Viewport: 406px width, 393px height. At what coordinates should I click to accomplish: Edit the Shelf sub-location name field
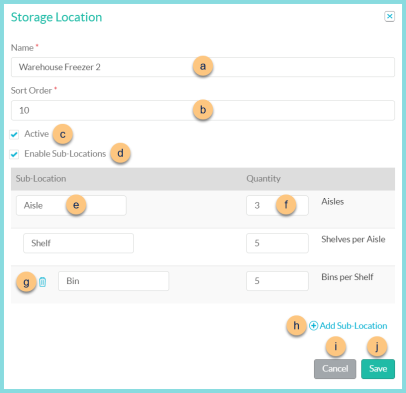point(78,243)
